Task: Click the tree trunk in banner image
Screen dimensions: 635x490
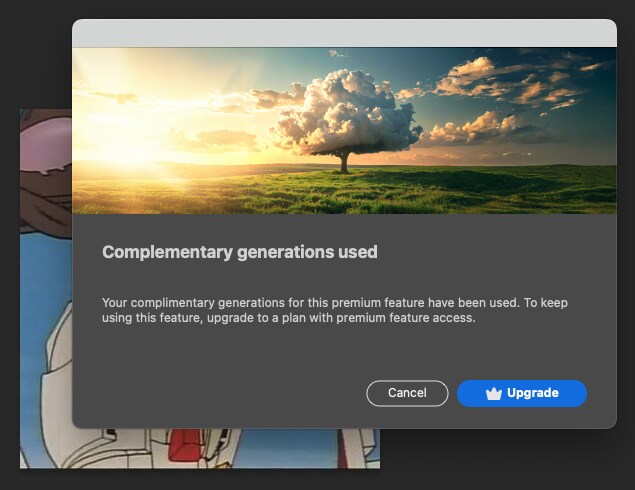Action: click(x=346, y=162)
